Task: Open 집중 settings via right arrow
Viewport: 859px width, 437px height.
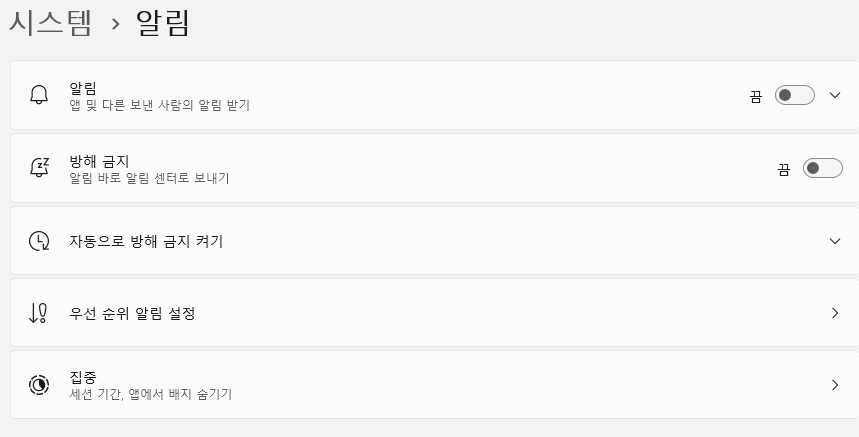Action: (x=835, y=386)
